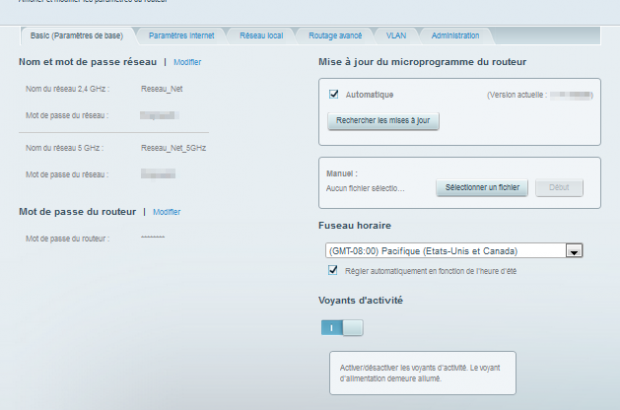Viewport: 620px width, 410px height.
Task: Click the Aucun fichier sélectionné text
Action: tap(365, 187)
